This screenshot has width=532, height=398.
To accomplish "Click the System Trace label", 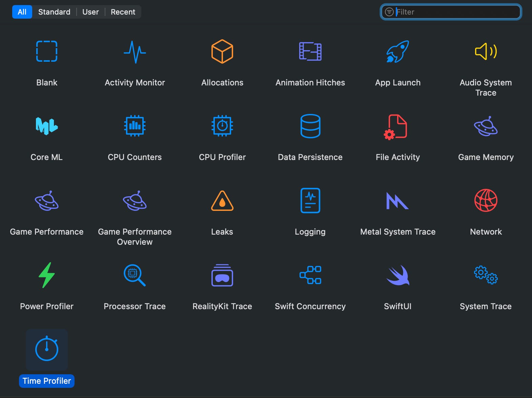I will click(x=486, y=306).
